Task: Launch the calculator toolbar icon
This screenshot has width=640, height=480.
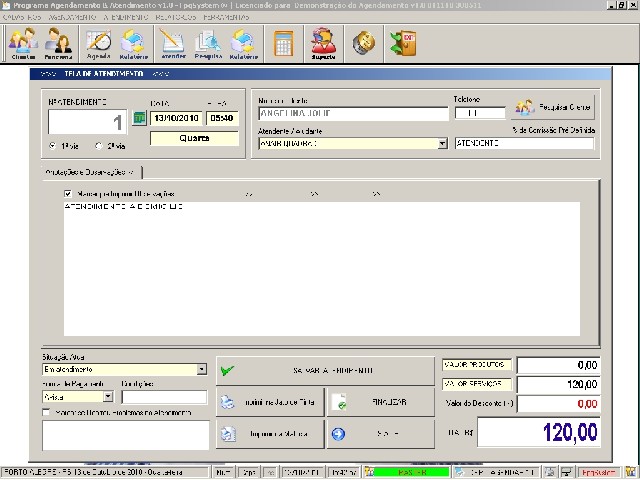Action: (284, 43)
